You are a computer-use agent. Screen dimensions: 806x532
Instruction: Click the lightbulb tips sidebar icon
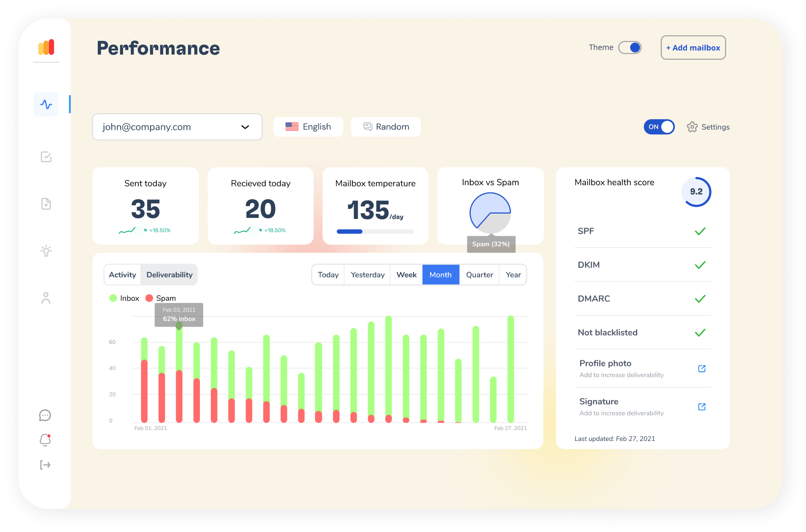46,251
